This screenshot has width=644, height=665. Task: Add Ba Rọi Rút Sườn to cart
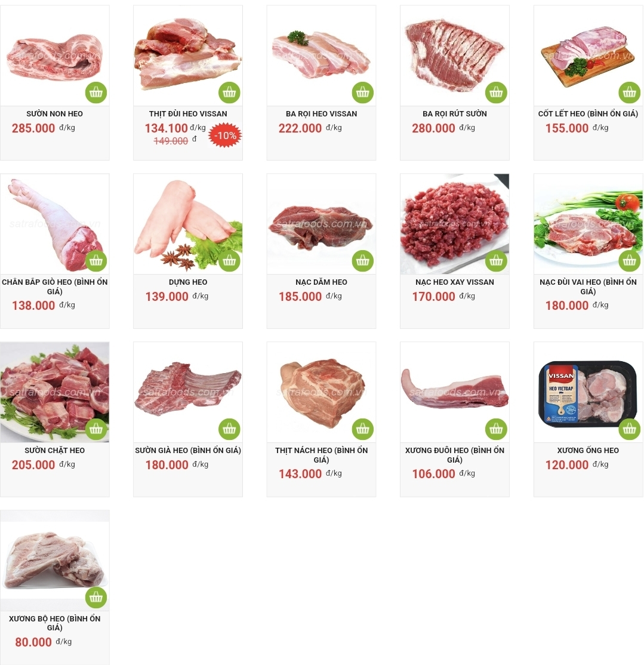coord(496,93)
